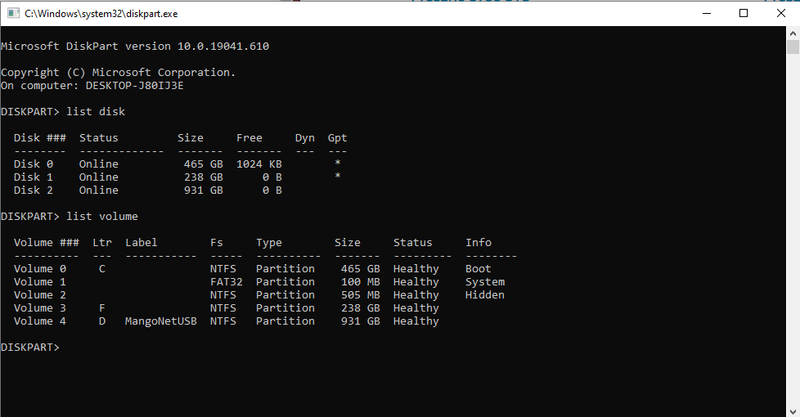Click the '100 MB' volume size

[x=360, y=282]
